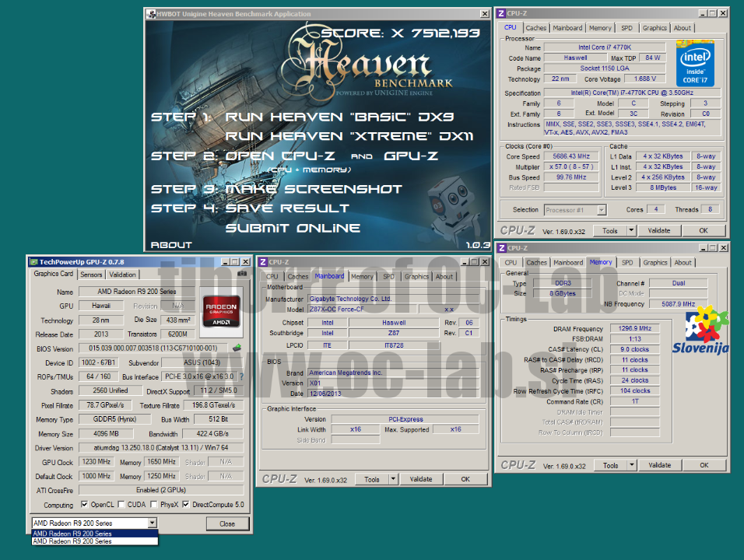Image resolution: width=744 pixels, height=560 pixels.
Task: Click the CPU-Z Z icon in top-right window title
Action: pyautogui.click(x=501, y=13)
